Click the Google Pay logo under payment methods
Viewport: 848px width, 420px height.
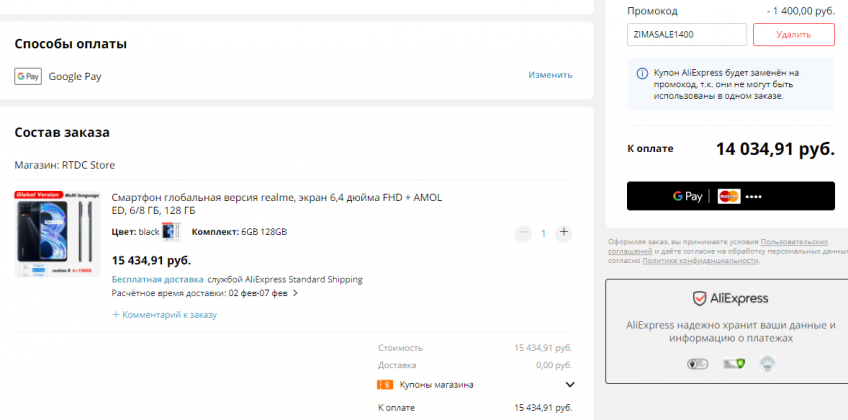28,76
